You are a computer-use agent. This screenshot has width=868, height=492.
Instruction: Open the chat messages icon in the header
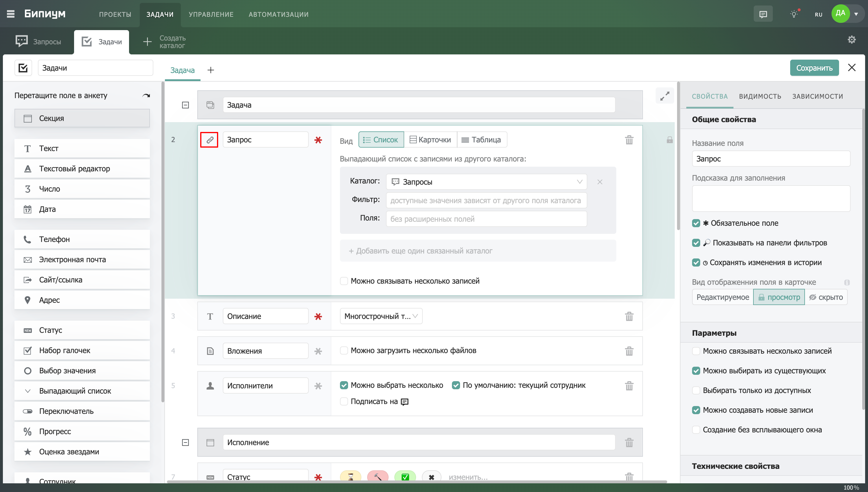click(763, 14)
